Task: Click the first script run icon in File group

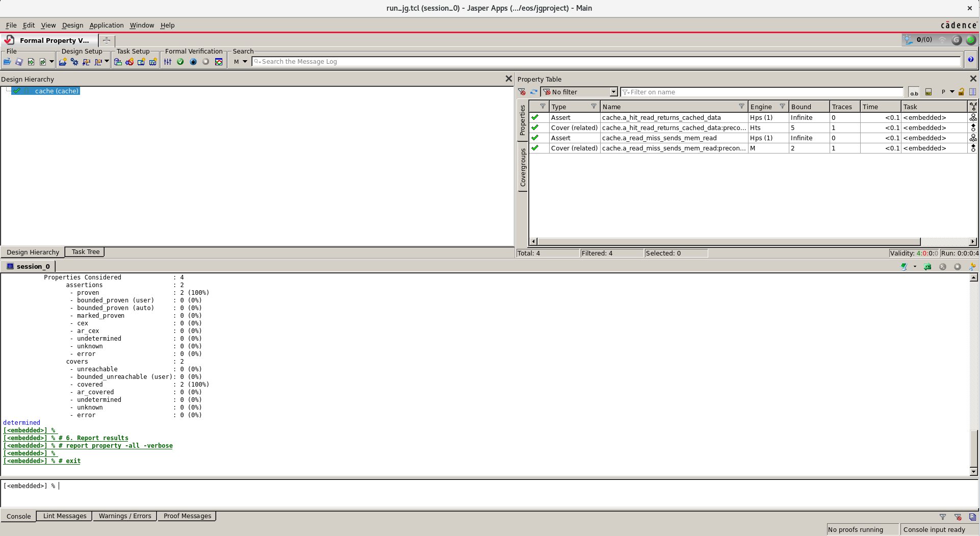Action: click(x=31, y=62)
